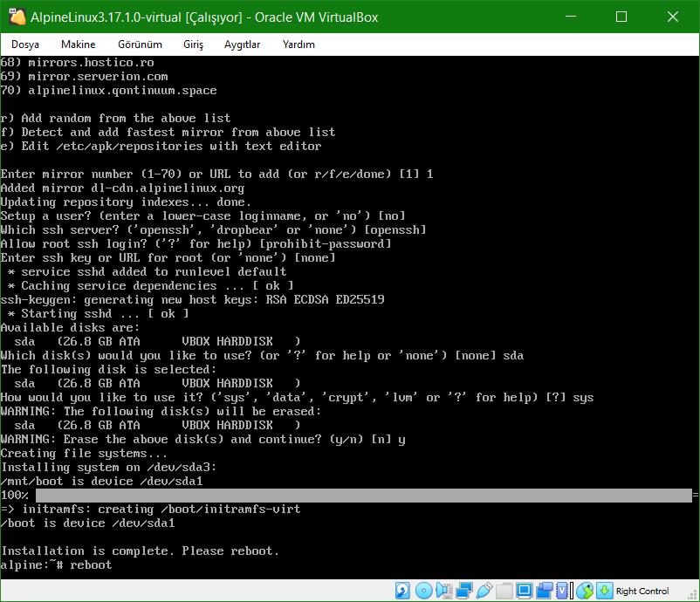Viewport: 700px width, 602px height.
Task: Open the Makine menu
Action: 79,44
